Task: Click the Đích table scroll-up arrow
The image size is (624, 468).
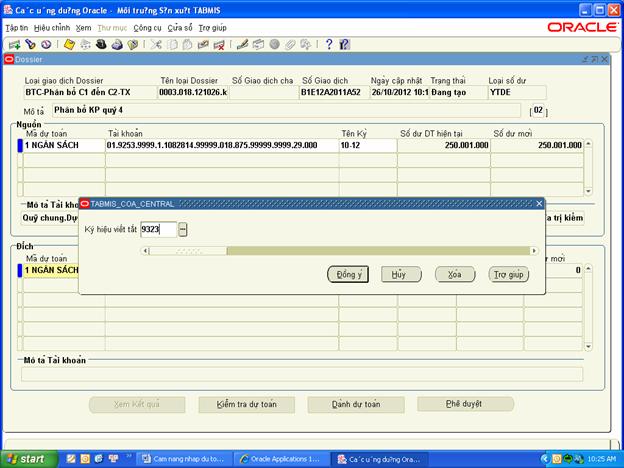Action: [x=588, y=269]
